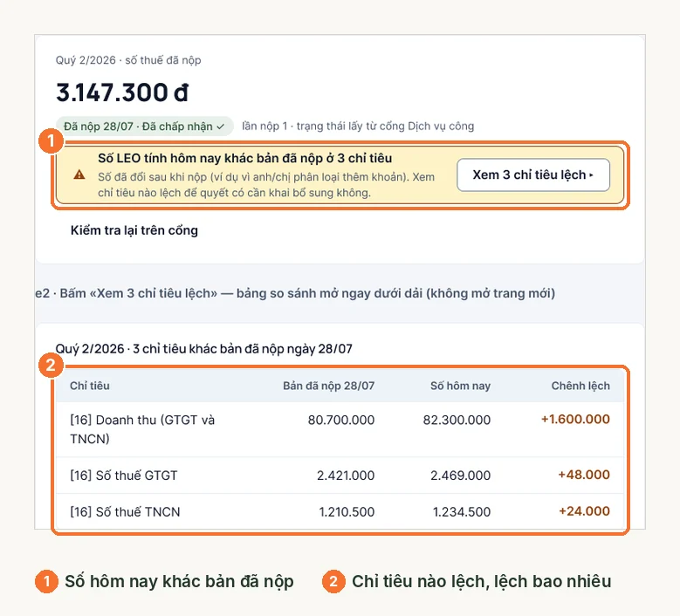The image size is (680, 616).
Task: Click the "Chênh lệch" column header
Action: click(580, 386)
